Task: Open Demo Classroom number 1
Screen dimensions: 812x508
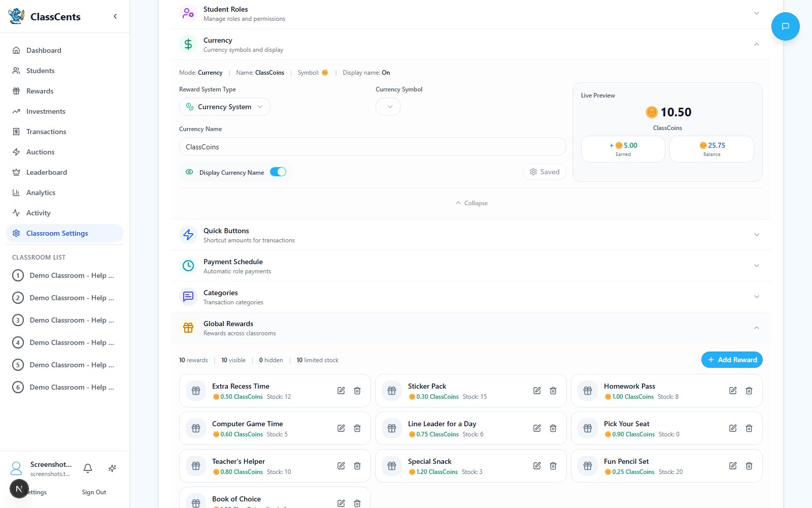Action: (64, 275)
